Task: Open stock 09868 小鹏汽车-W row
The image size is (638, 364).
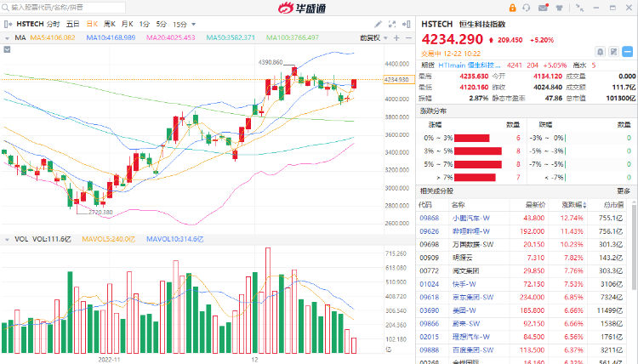Action: [x=522, y=218]
